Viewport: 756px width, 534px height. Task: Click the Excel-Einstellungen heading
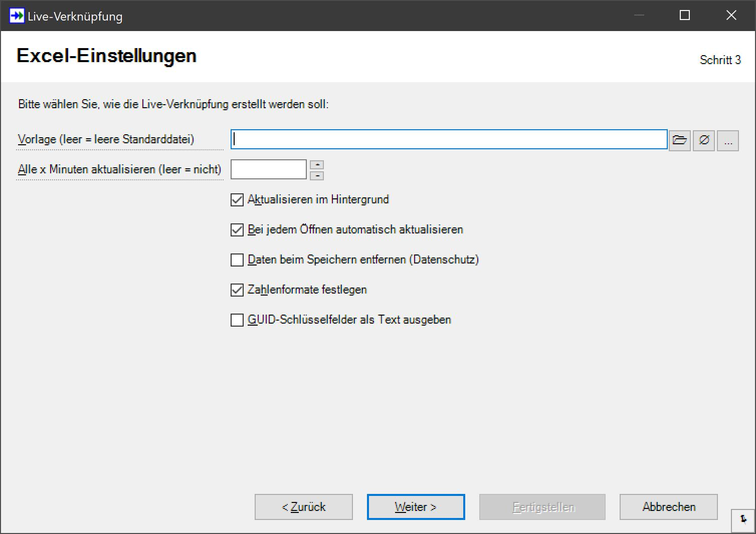(106, 56)
